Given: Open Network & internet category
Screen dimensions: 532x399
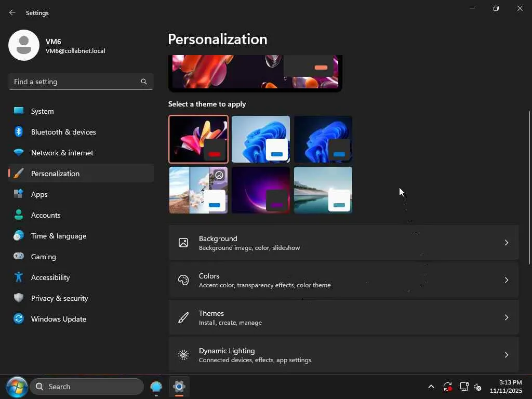Looking at the screenshot, I should (x=81, y=153).
